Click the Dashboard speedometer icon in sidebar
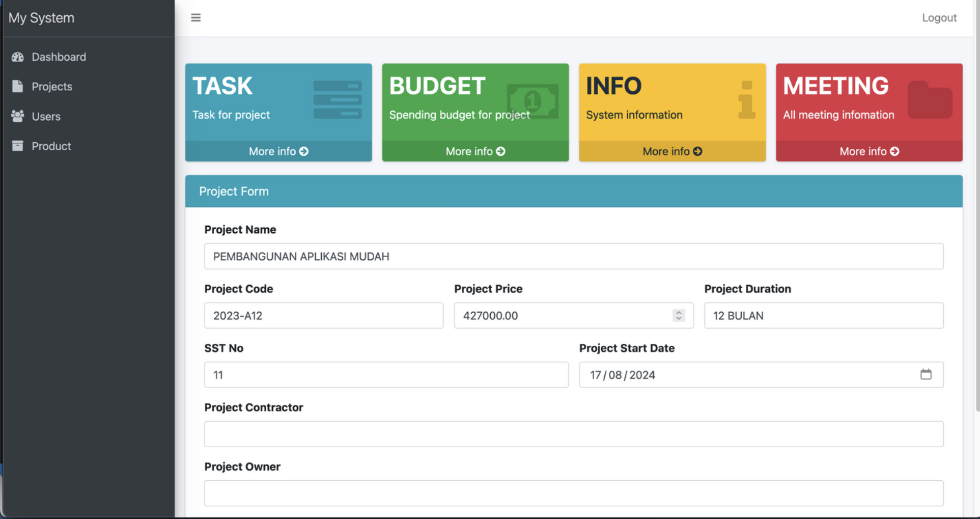The height and width of the screenshot is (519, 980). [18, 57]
